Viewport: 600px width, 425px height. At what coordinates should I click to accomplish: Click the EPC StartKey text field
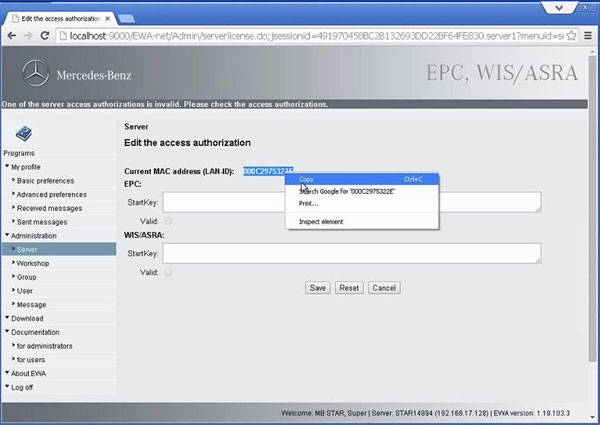352,202
